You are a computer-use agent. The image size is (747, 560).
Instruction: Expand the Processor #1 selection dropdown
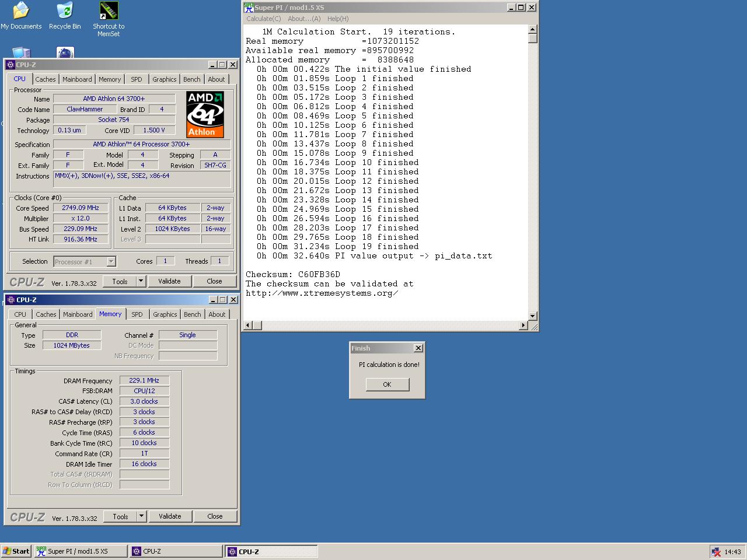click(111, 262)
